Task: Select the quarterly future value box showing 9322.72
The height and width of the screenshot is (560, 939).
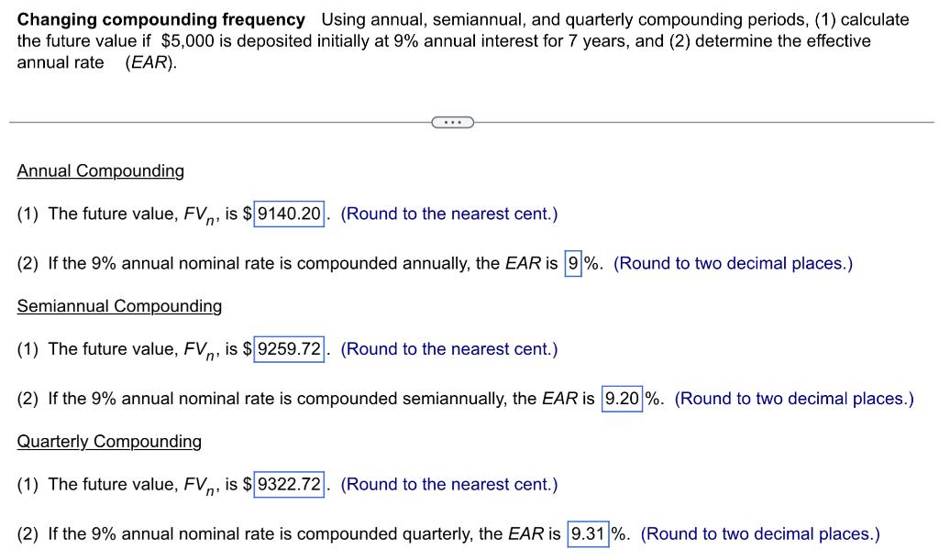Action: (290, 484)
